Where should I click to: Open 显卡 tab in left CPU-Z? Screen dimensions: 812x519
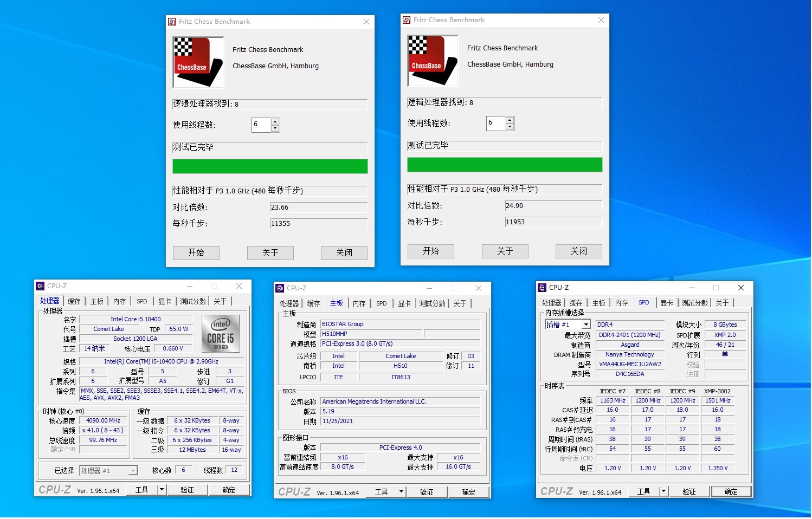(165, 301)
